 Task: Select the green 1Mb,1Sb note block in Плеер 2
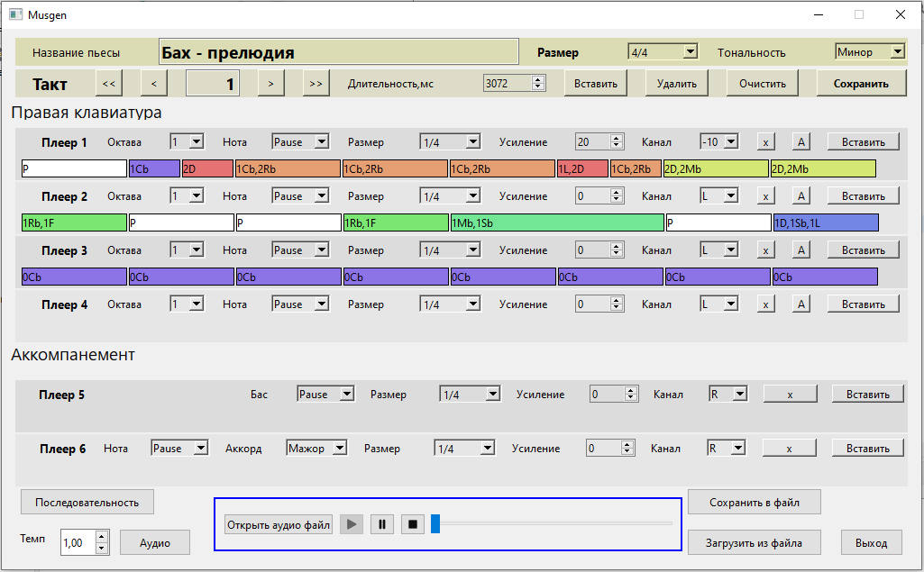tap(557, 223)
